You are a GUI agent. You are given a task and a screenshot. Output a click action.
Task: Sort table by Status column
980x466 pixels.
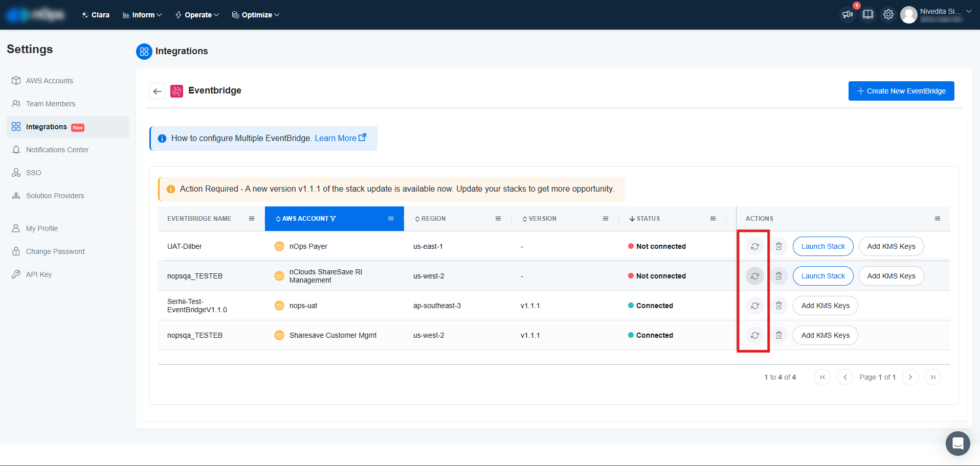pos(648,219)
